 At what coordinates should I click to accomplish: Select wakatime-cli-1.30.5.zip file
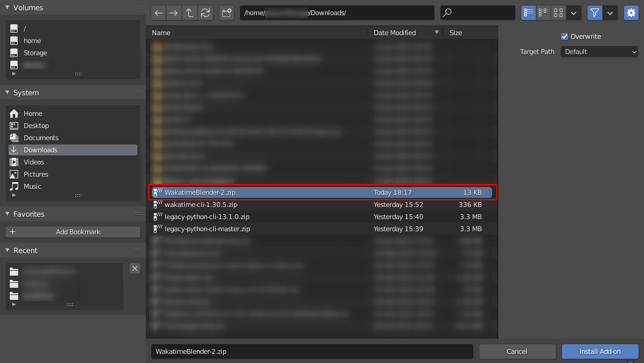323,205
